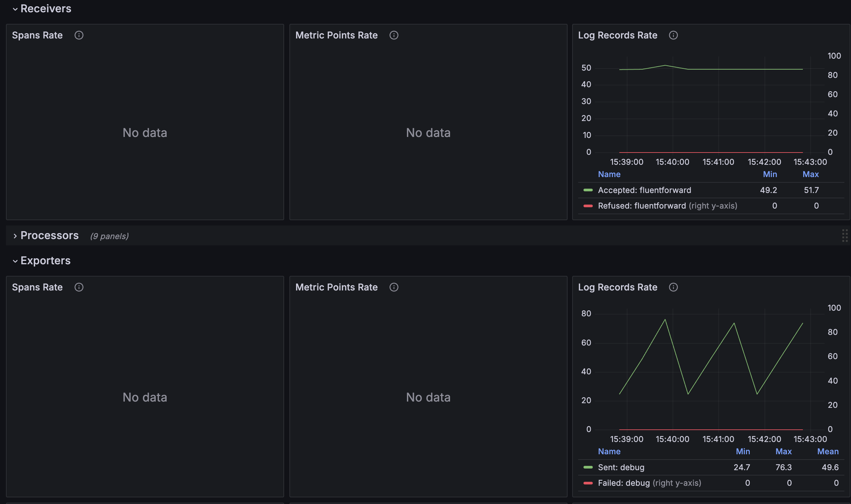Toggle Sent: debug series visibility
The image size is (851, 504).
[621, 467]
